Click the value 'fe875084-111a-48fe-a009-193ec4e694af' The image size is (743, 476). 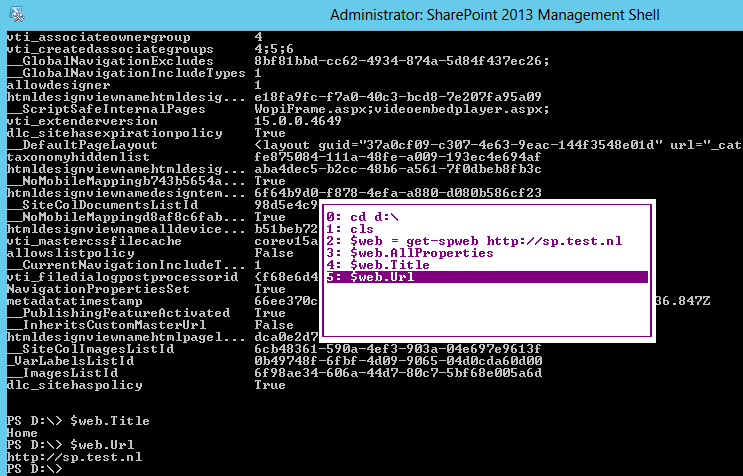click(x=398, y=157)
